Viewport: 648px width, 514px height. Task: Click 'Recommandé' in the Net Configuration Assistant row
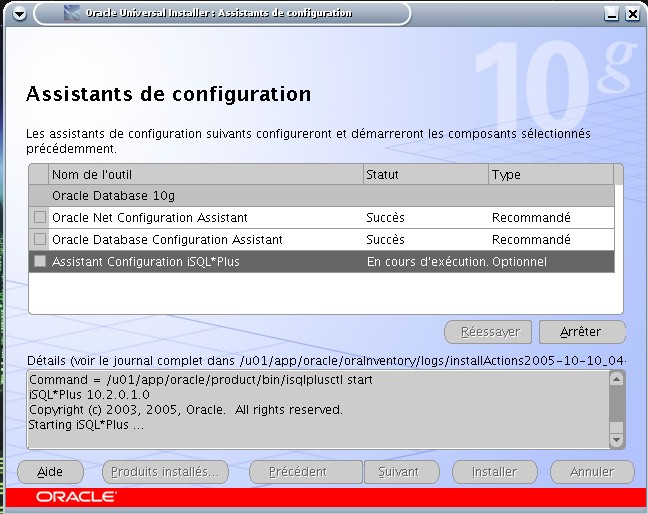click(531, 218)
